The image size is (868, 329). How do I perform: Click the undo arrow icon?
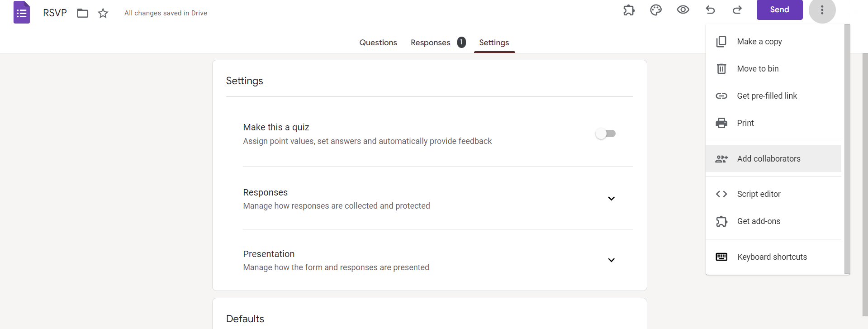(710, 10)
